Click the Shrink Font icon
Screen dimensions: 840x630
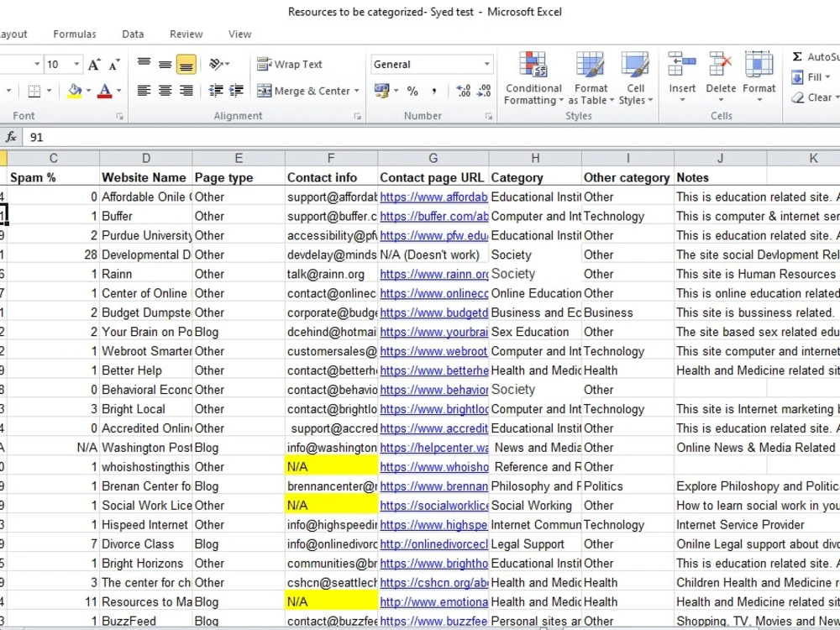tap(114, 65)
